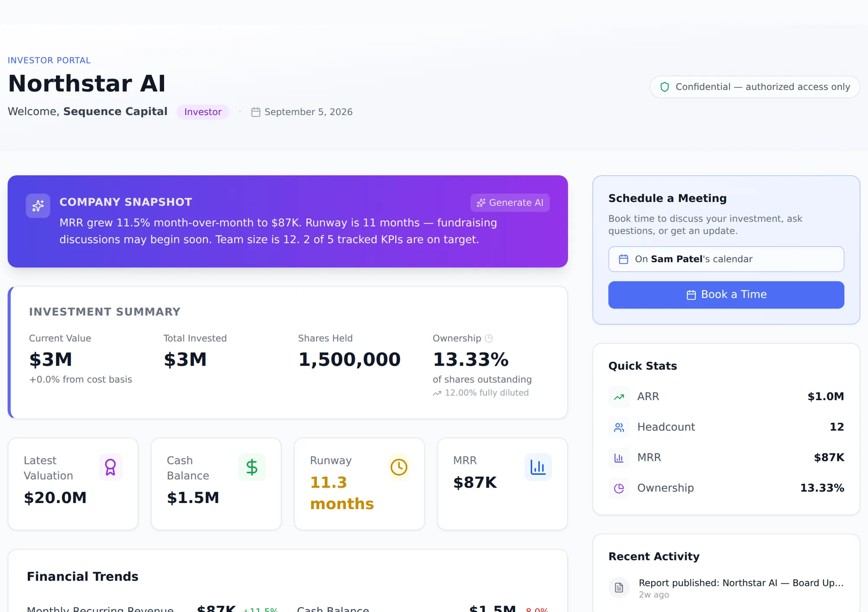This screenshot has width=868, height=612.
Task: Click the pie chart info icon next to Ownership
Action: tap(489, 338)
